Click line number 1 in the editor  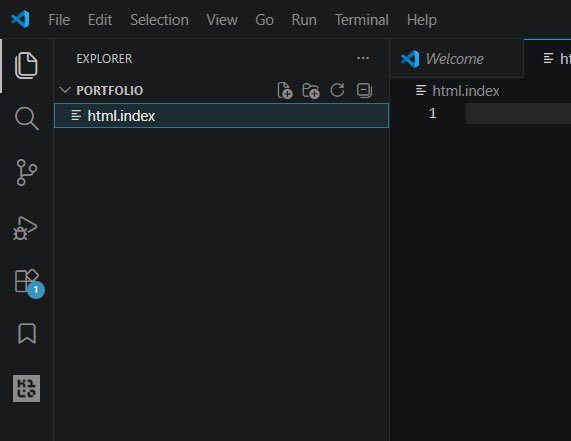[x=432, y=113]
